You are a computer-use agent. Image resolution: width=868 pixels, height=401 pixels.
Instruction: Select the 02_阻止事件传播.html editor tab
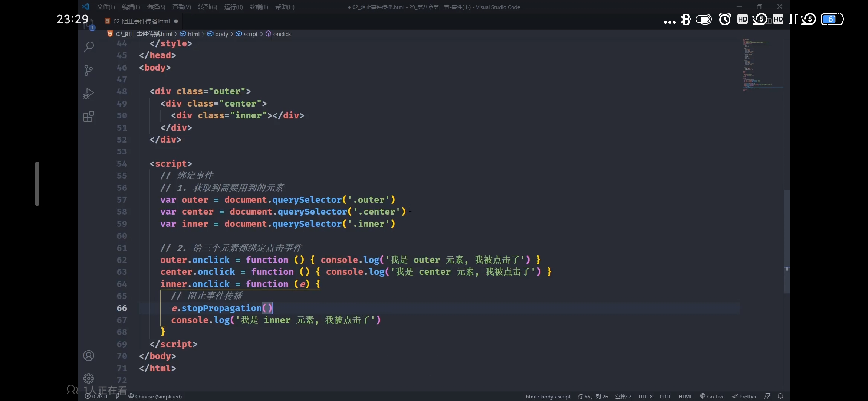141,22
